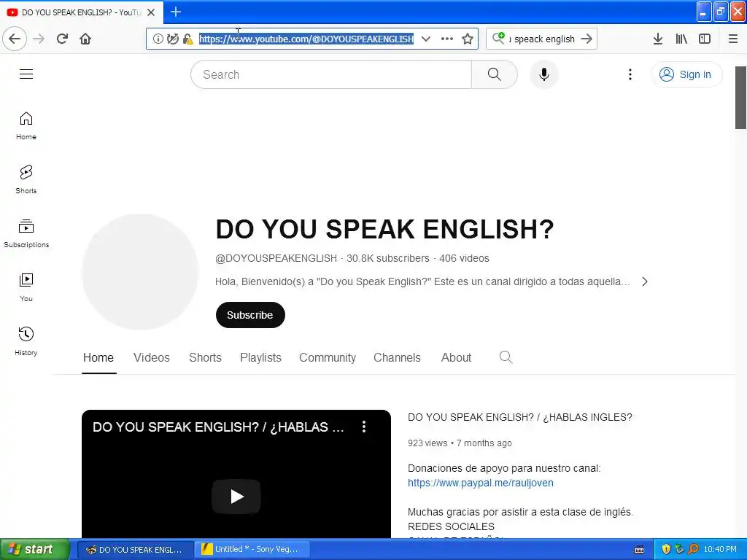Click YouTube search magnifier button
The height and width of the screenshot is (560, 747).
[x=495, y=74]
